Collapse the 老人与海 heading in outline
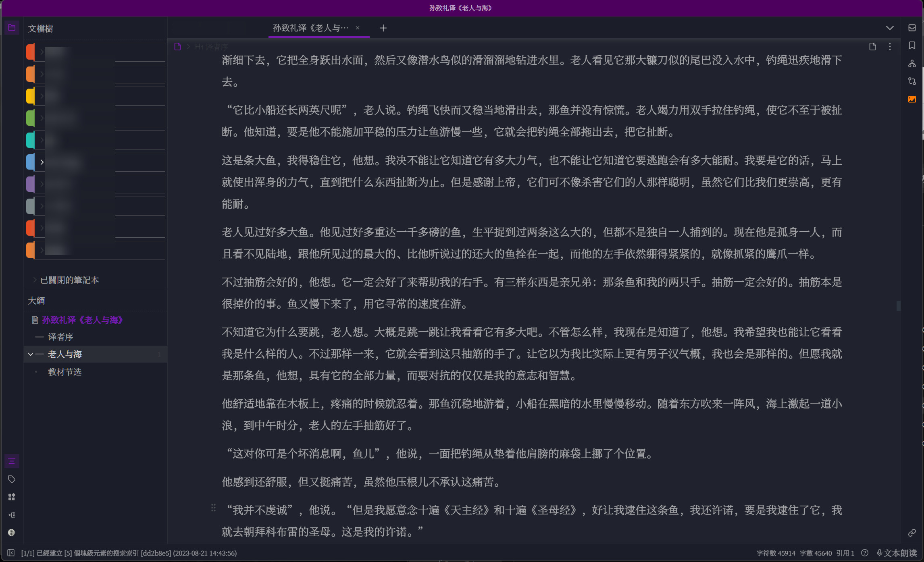924x562 pixels. click(x=31, y=354)
